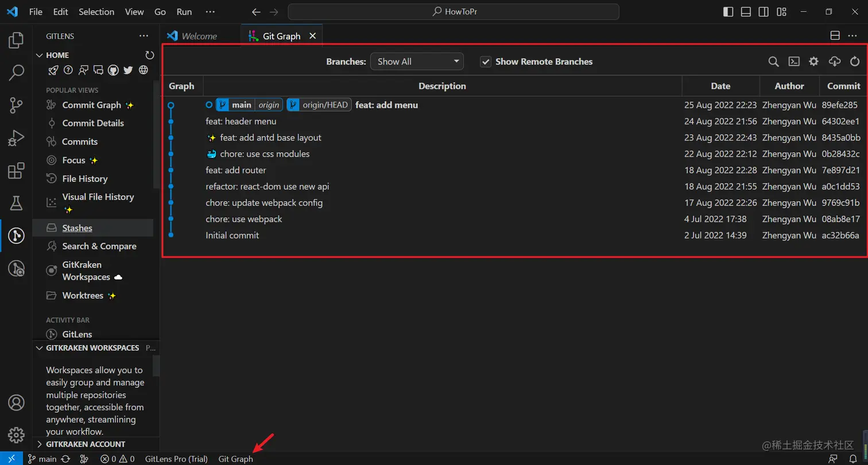868x465 pixels.
Task: Expand the GITKRAKEN ACCOUNT section
Action: click(x=39, y=444)
